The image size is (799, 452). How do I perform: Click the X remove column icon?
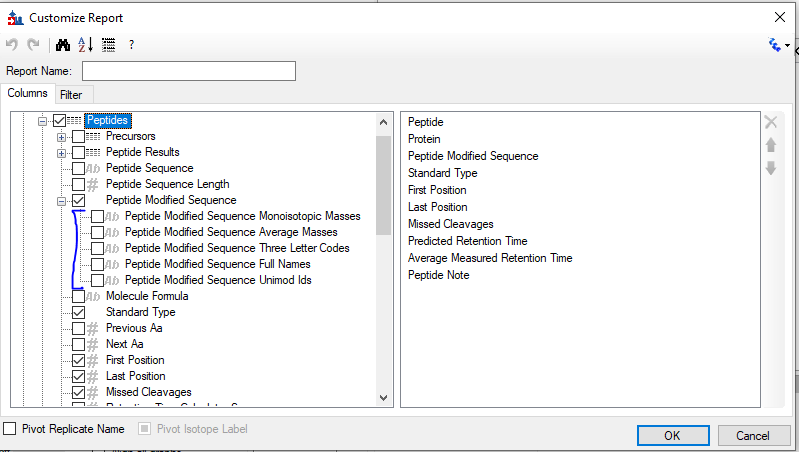click(x=771, y=122)
